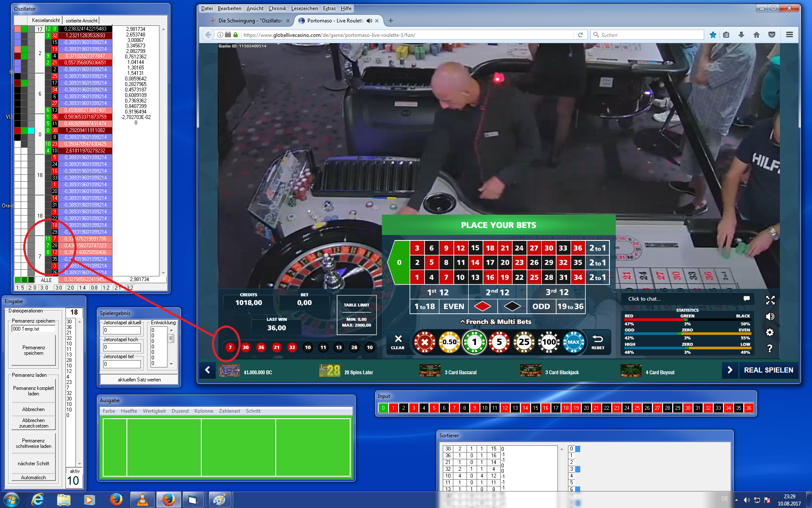Bet on green 0 on table
This screenshot has width=812, height=508.
(x=399, y=262)
